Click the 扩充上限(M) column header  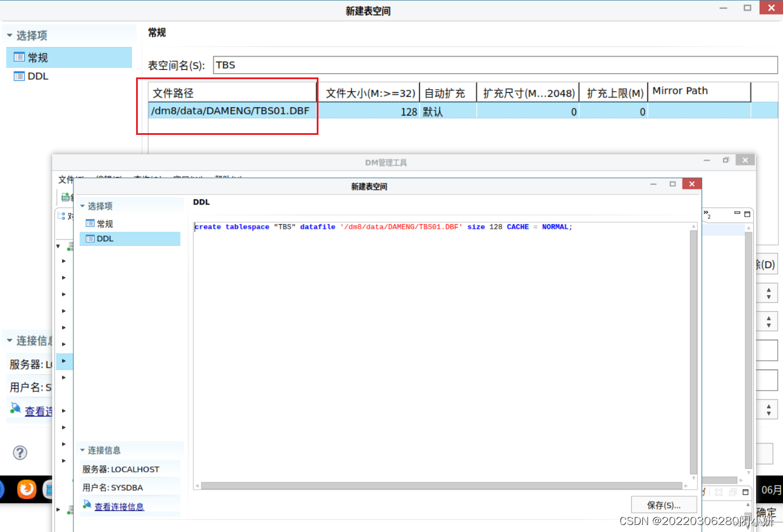[x=614, y=93]
